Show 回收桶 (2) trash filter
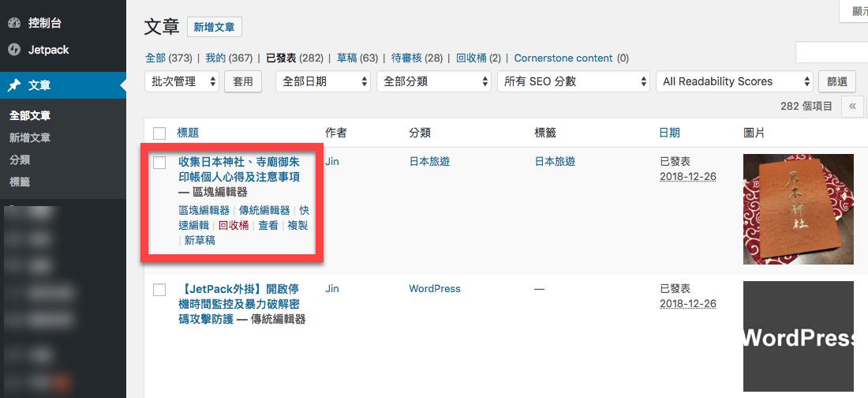 coord(478,58)
